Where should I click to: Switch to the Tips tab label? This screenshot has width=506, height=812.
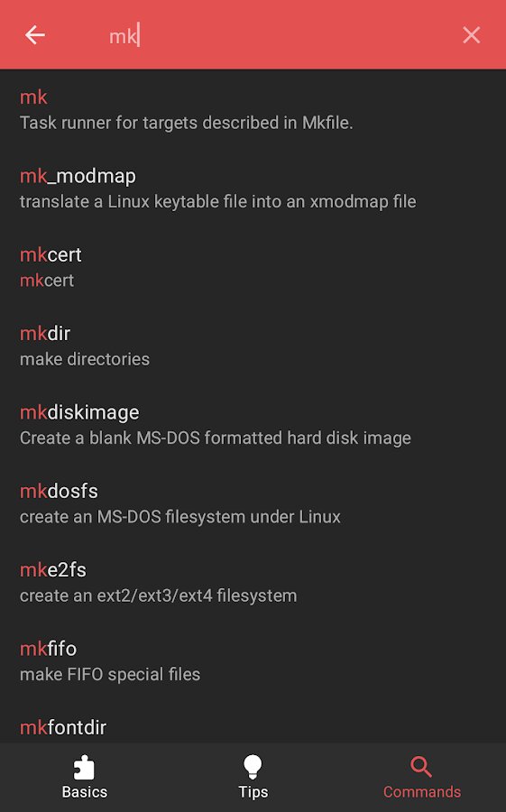[x=253, y=792]
